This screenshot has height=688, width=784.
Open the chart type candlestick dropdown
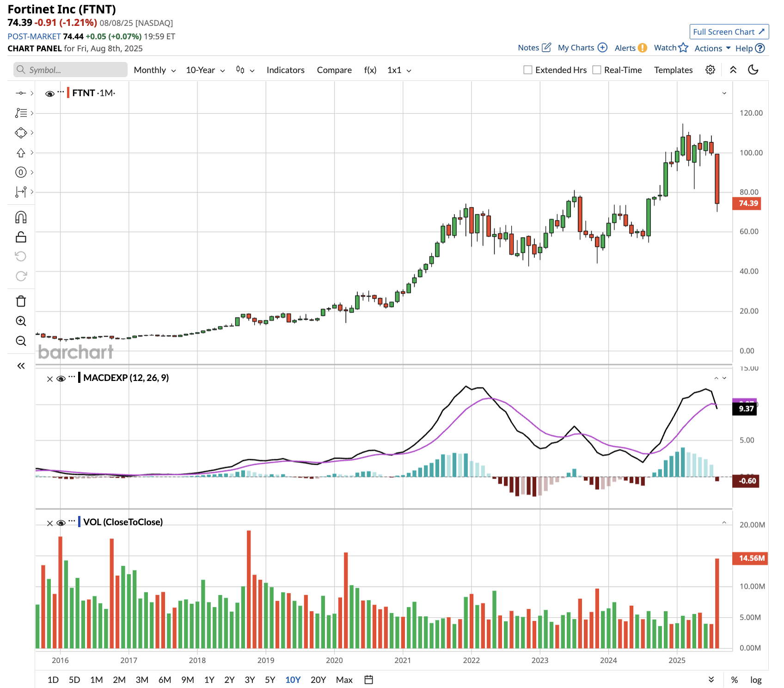coord(245,70)
